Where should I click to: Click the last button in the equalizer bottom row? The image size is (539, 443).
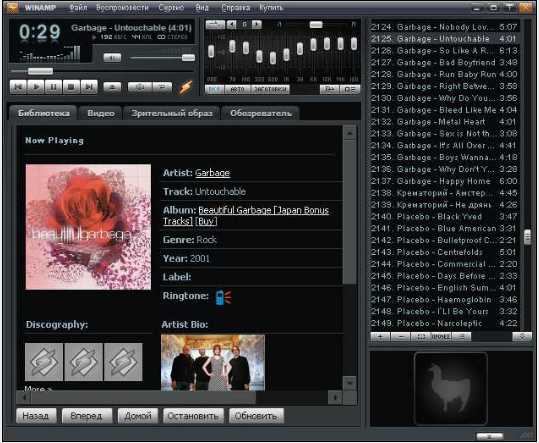tap(350, 89)
